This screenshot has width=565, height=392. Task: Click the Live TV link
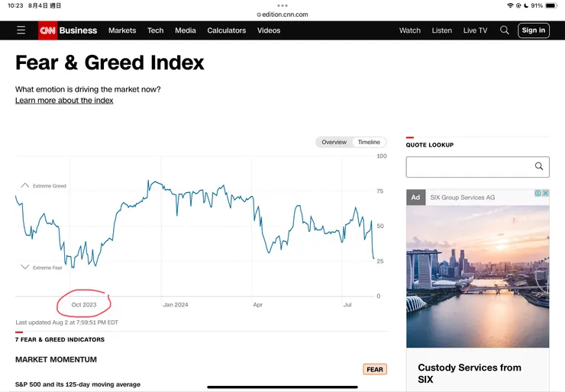click(x=475, y=31)
